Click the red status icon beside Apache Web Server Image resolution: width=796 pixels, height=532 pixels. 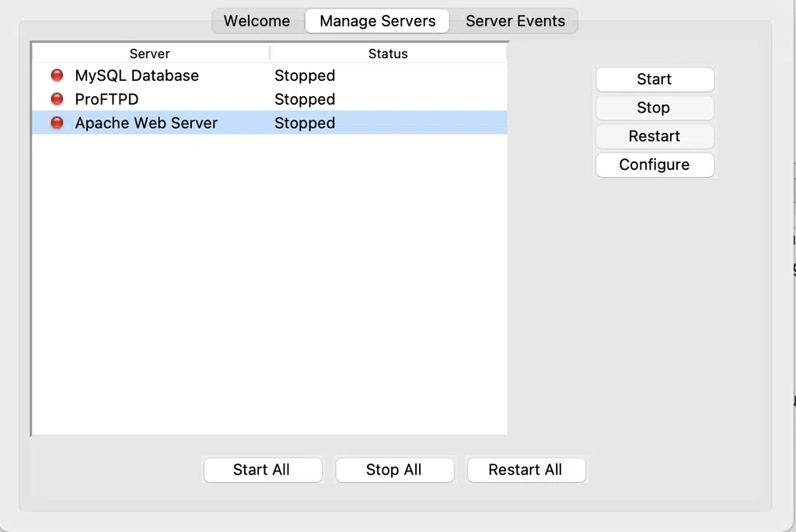[57, 123]
